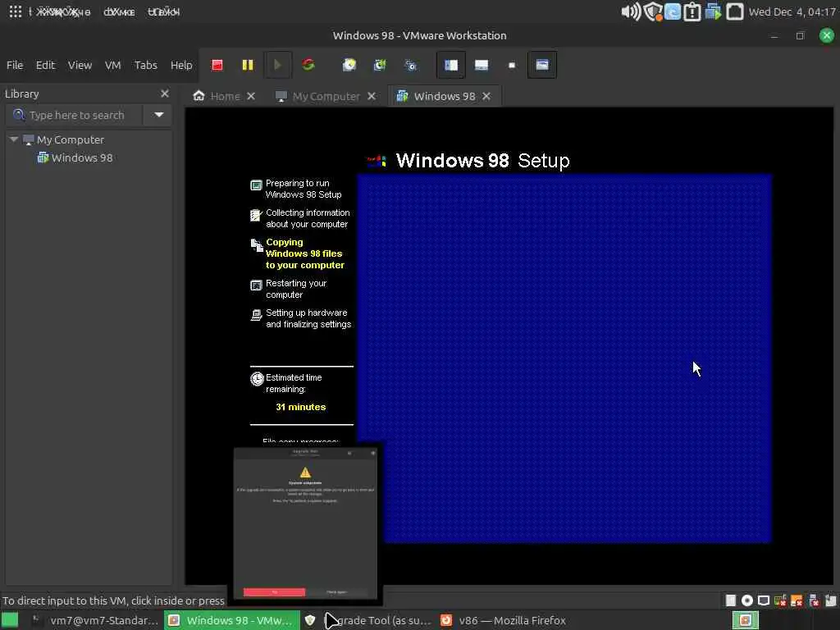
Task: Close the Library panel
Action: tap(164, 94)
